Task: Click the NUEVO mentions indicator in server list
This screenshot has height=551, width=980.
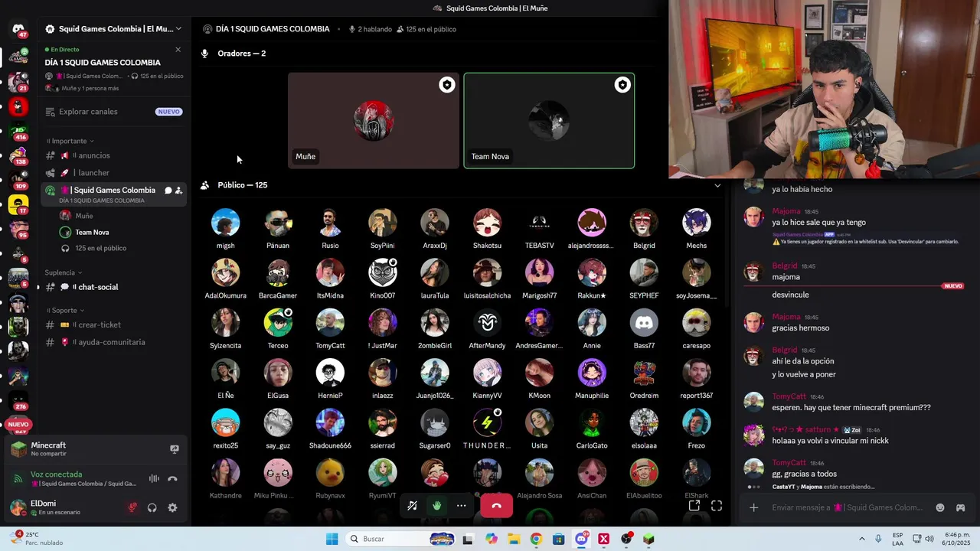Action: (x=18, y=425)
